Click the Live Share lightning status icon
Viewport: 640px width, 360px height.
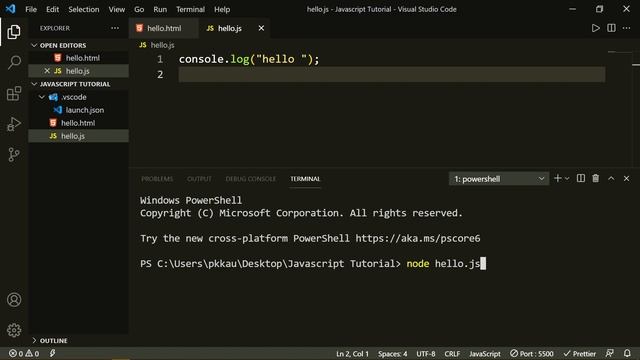point(52,353)
